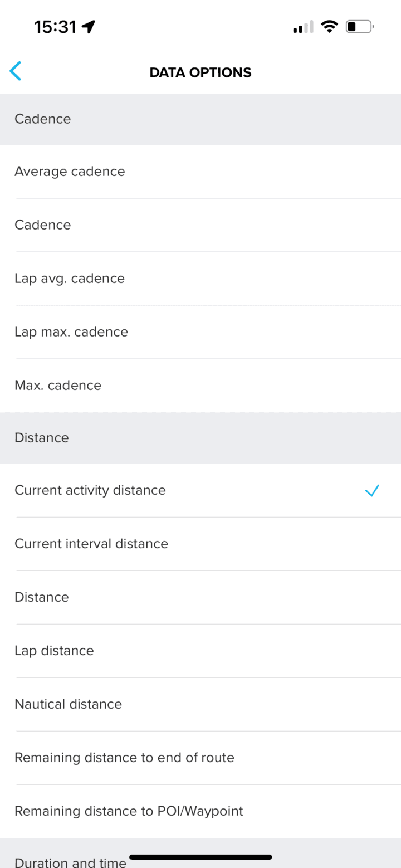Choose the Cadence data option row
This screenshot has height=868, width=401.
click(x=43, y=225)
